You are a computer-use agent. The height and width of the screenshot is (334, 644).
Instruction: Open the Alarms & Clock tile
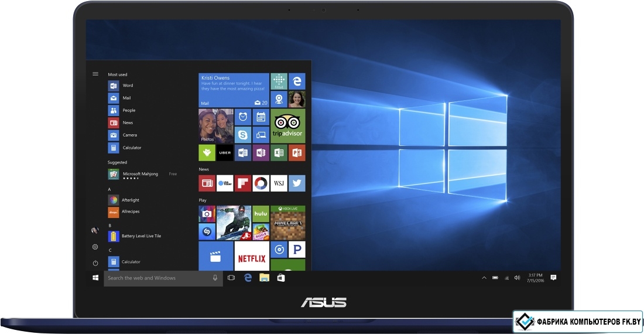[243, 117]
